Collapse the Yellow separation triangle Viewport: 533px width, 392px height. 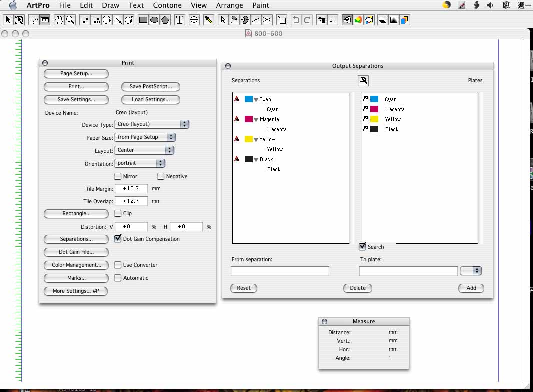pos(256,140)
